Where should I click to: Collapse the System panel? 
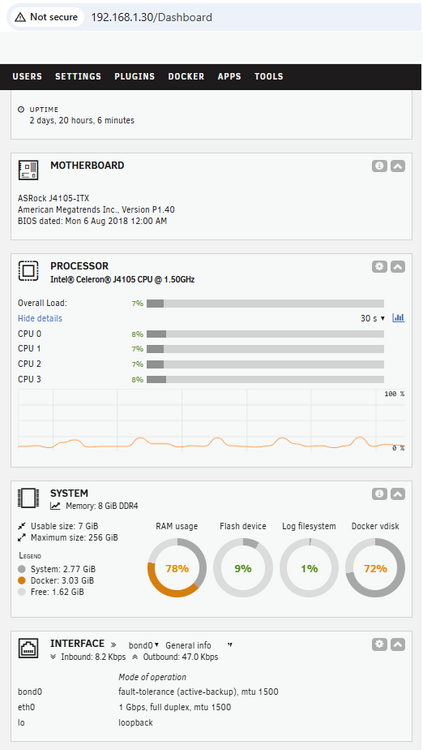pos(398,494)
